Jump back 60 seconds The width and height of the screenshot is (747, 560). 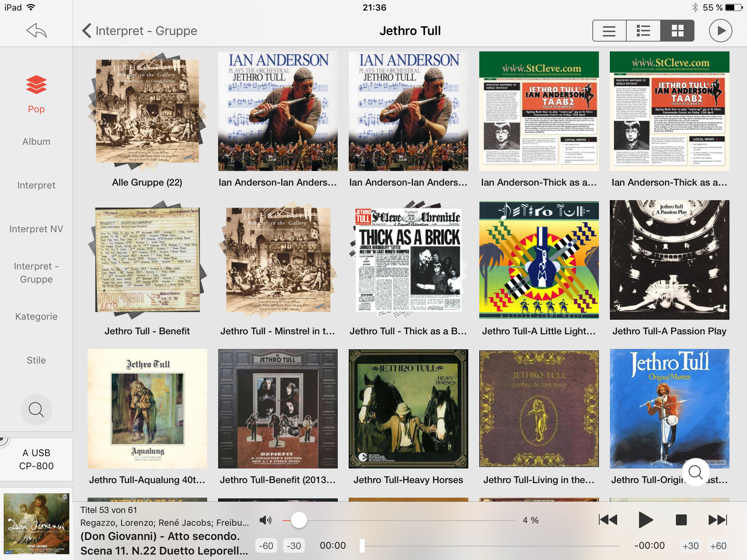click(x=266, y=546)
